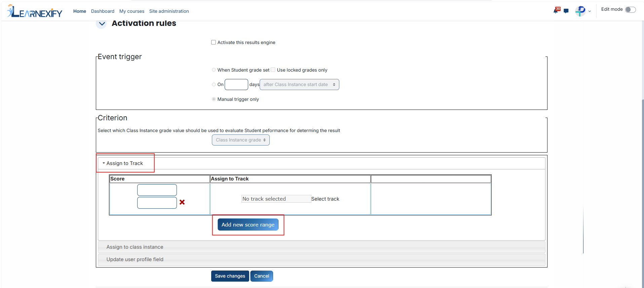Open the after Class Instance start date dropdown
This screenshot has width=644, height=288.
[x=299, y=84]
